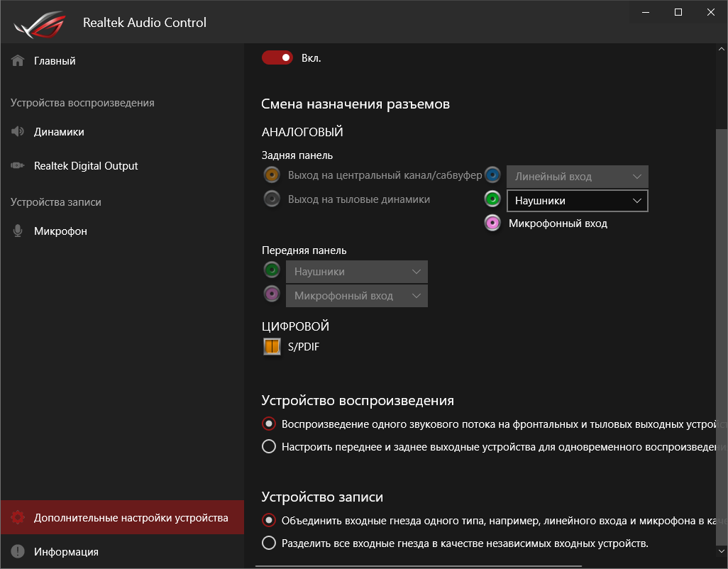The width and height of the screenshot is (728, 569).
Task: Click the S/PDIF digital output icon
Action: click(x=271, y=347)
